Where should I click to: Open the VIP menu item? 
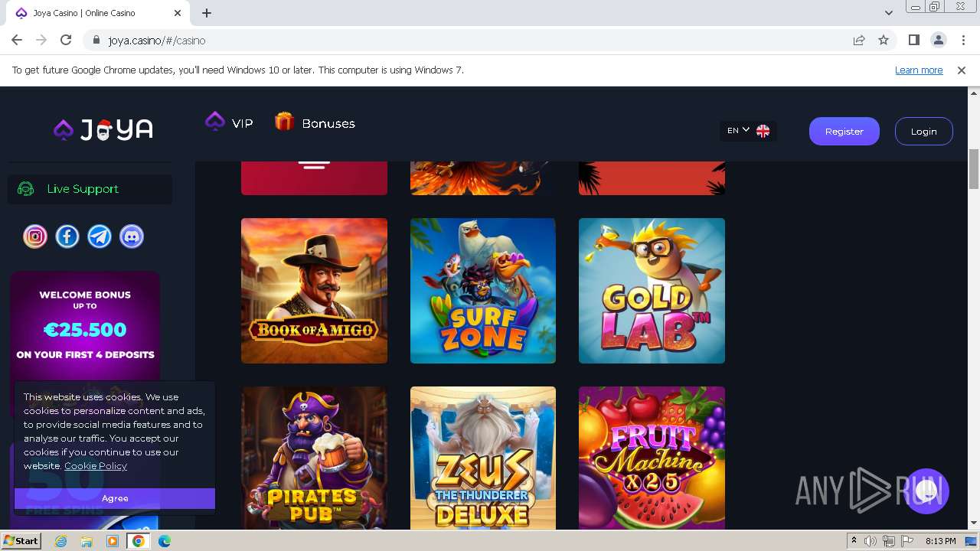point(229,122)
